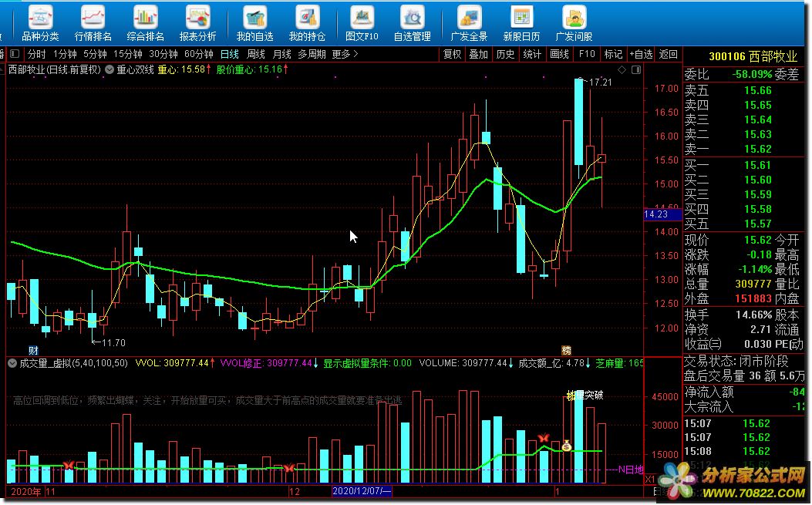Select 月线 monthly chart tab
812x505 pixels.
point(281,54)
